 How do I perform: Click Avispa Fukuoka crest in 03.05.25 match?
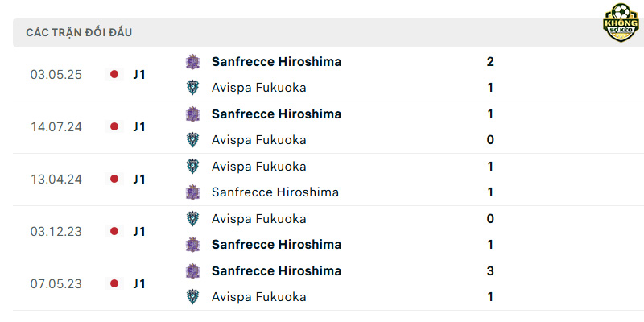(192, 88)
